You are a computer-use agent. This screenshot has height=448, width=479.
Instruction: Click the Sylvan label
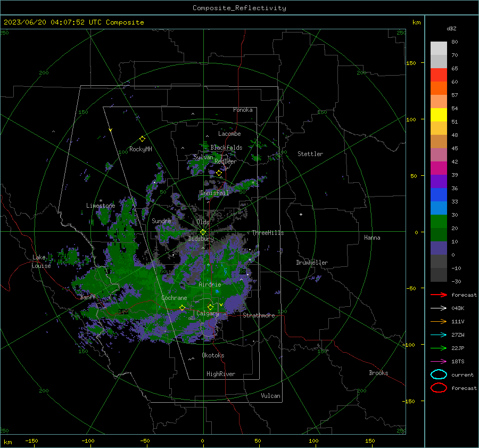(203, 157)
